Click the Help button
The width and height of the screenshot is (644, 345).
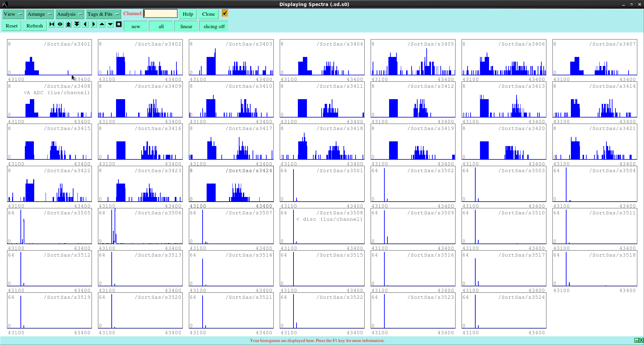(188, 14)
